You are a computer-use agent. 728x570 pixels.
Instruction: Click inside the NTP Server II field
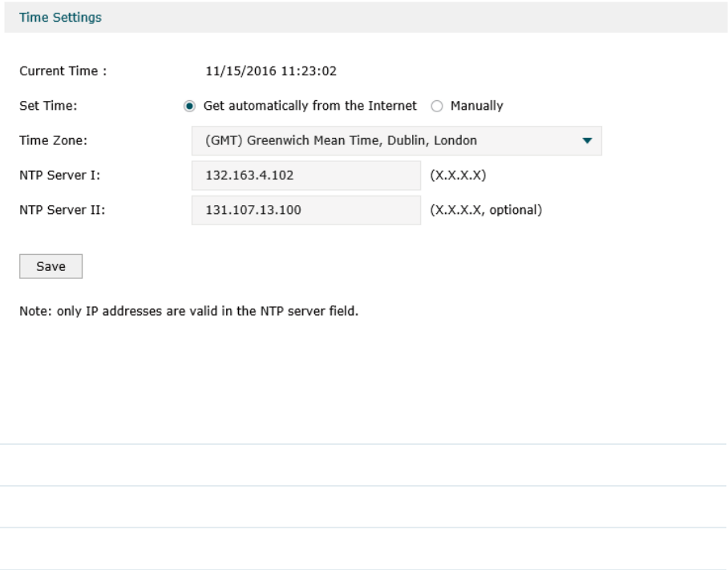point(306,210)
